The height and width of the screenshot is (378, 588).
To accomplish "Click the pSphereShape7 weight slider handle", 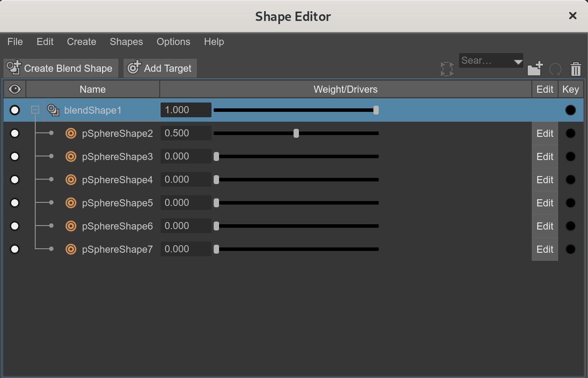I will point(216,249).
